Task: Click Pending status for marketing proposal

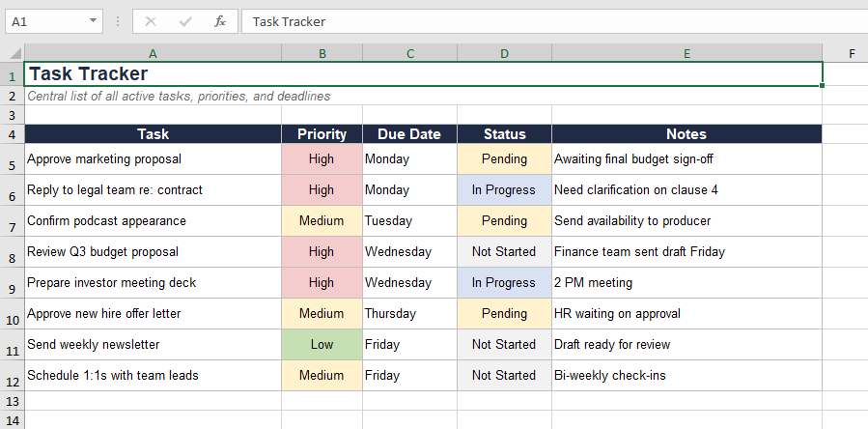Action: [x=504, y=159]
